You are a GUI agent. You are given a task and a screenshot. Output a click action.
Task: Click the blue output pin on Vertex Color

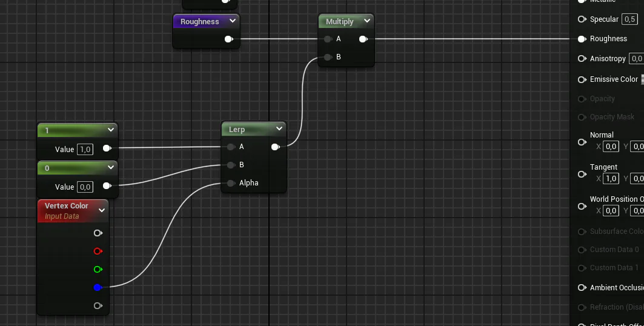[98, 287]
